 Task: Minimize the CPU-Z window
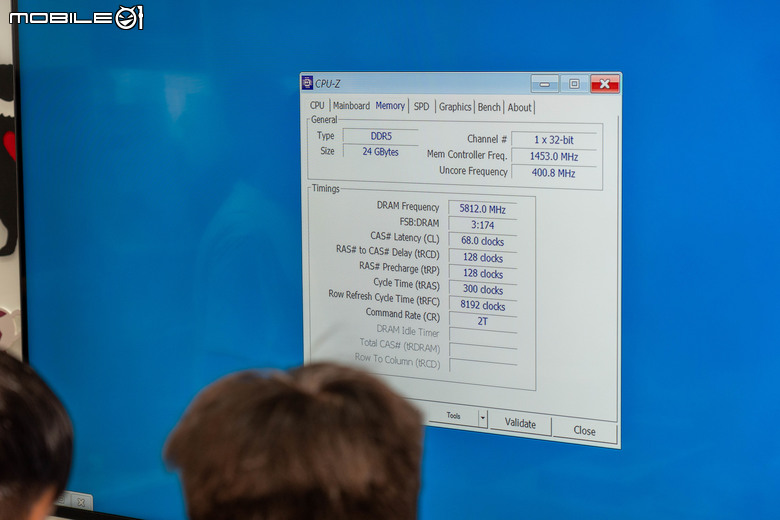545,84
